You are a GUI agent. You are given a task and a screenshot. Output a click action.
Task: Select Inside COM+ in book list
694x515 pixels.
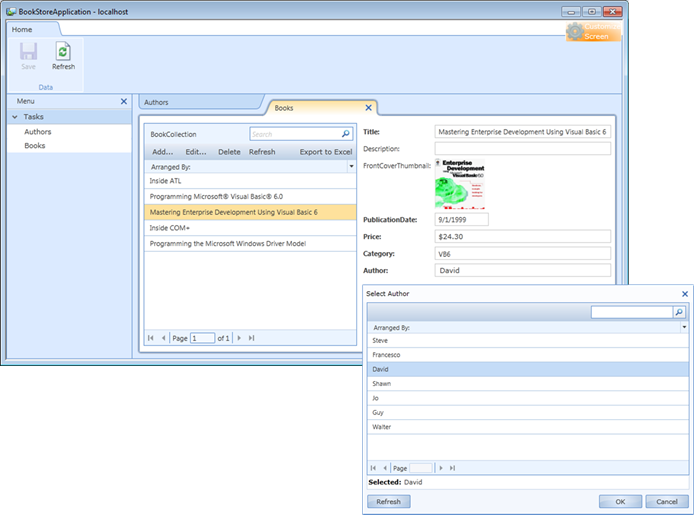169,228
